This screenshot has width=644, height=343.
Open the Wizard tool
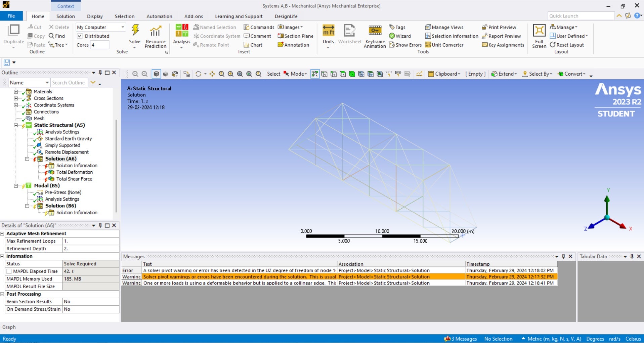point(400,36)
